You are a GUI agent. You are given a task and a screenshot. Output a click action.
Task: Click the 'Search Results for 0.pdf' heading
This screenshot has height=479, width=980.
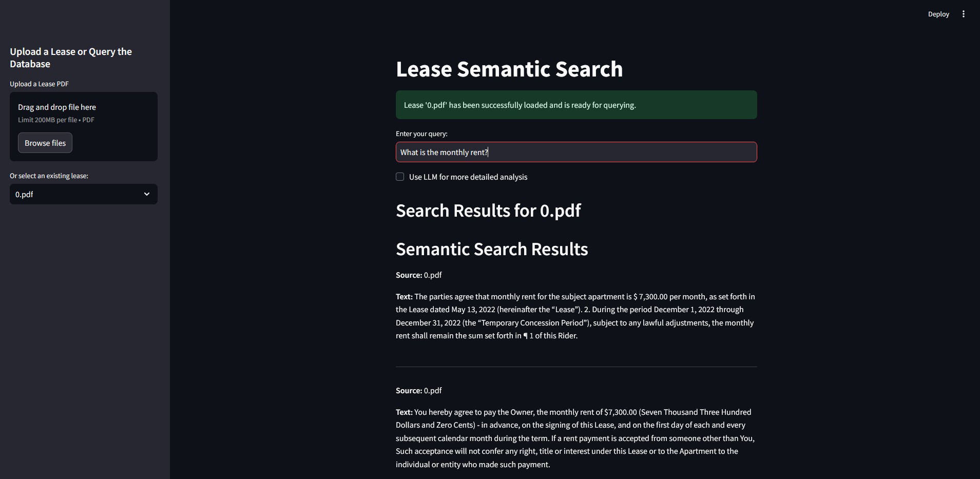488,210
